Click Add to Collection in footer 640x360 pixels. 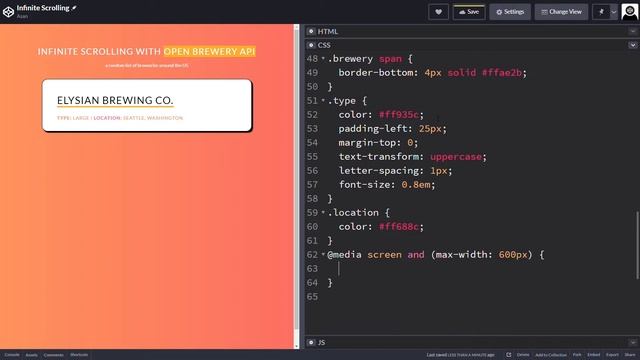point(551,355)
